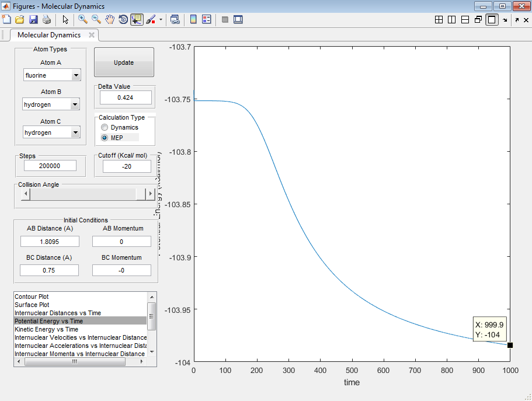Select the Zoom Out tool

[x=96, y=19]
